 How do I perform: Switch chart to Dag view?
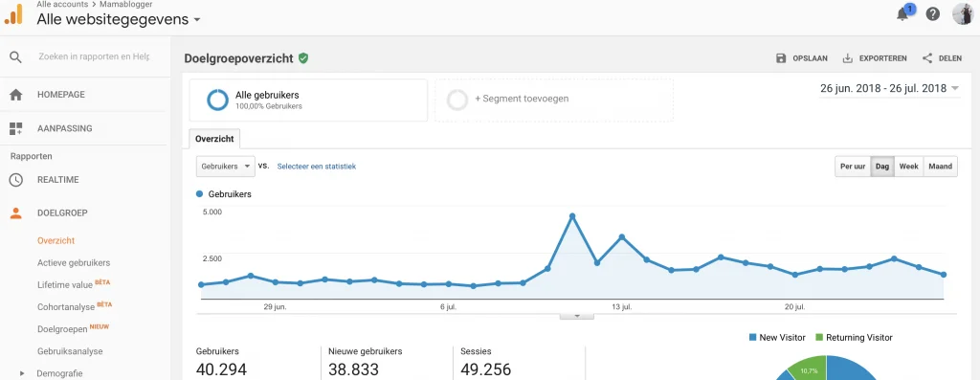882,167
